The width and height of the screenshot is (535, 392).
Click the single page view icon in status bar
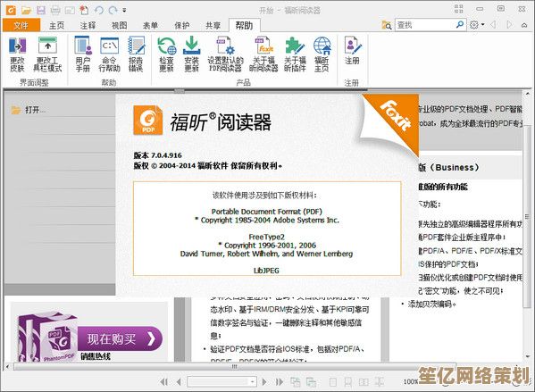332,382
